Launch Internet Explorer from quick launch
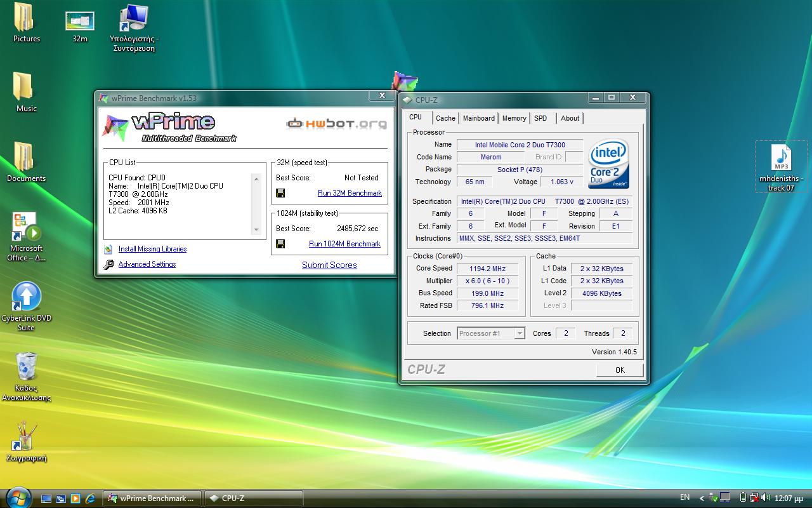 click(90, 498)
